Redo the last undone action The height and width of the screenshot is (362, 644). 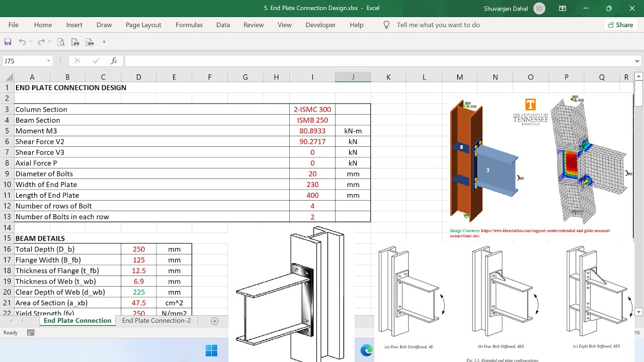pyautogui.click(x=41, y=42)
